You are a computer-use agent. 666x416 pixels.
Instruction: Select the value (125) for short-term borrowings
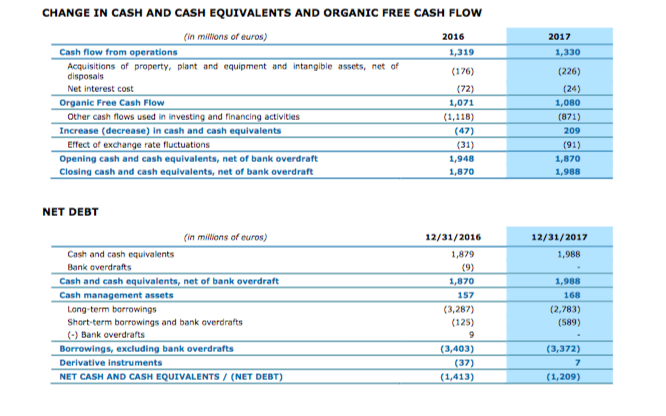[463, 322]
